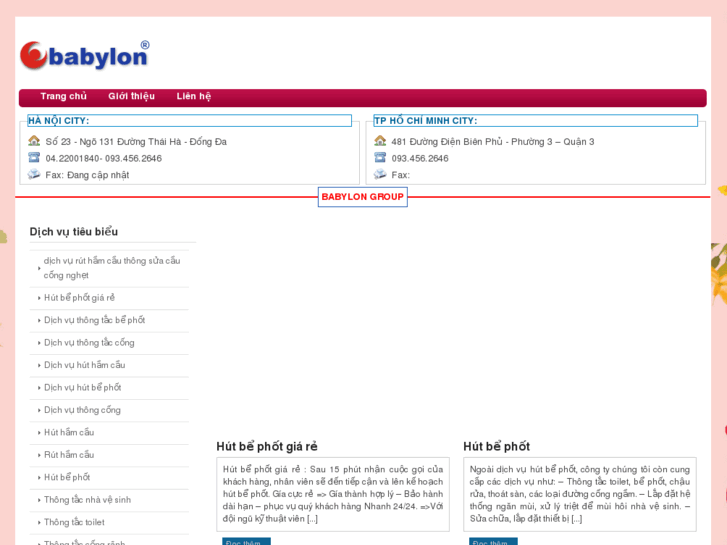The height and width of the screenshot is (545, 727).
Task: Click the Hà Nội address house icon
Action: pyautogui.click(x=34, y=141)
